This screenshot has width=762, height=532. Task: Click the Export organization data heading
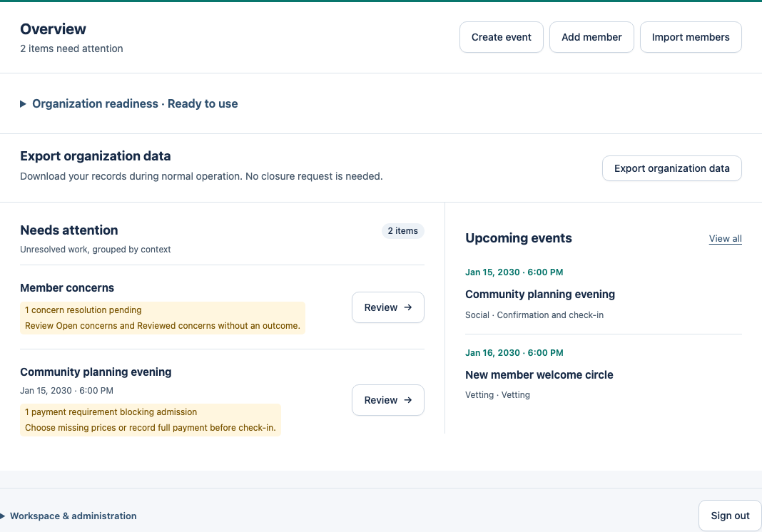tap(96, 156)
